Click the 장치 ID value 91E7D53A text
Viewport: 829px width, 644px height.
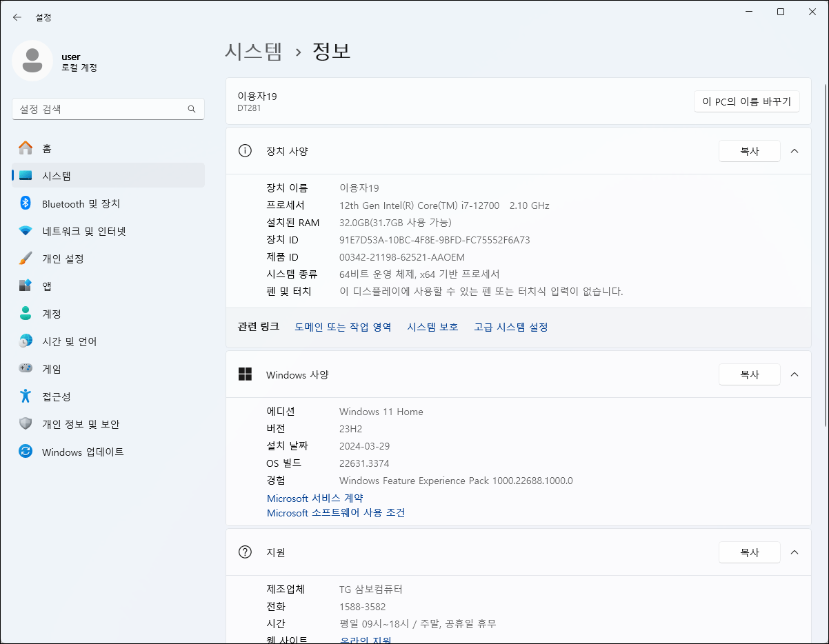click(435, 240)
